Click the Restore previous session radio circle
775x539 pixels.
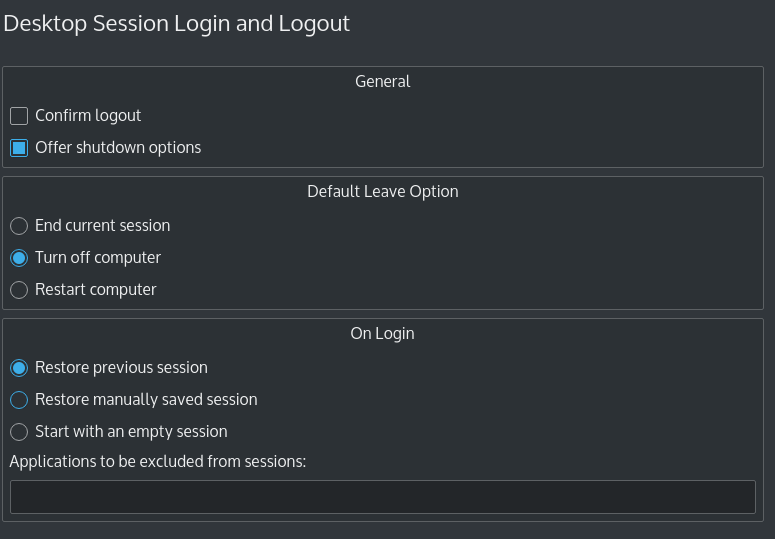click(19, 368)
